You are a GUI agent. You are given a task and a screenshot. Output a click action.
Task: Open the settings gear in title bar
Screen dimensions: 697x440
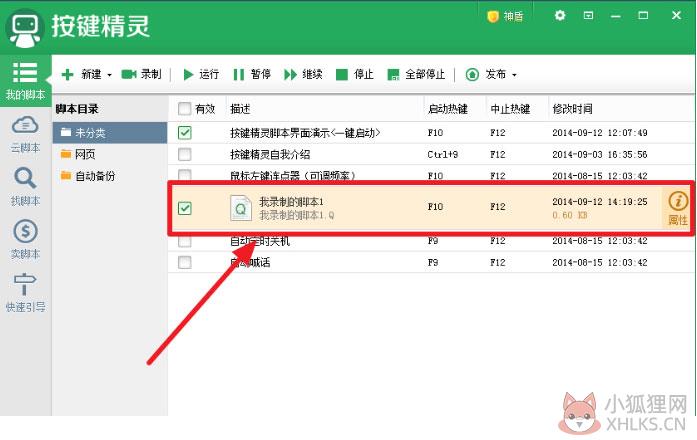(560, 16)
